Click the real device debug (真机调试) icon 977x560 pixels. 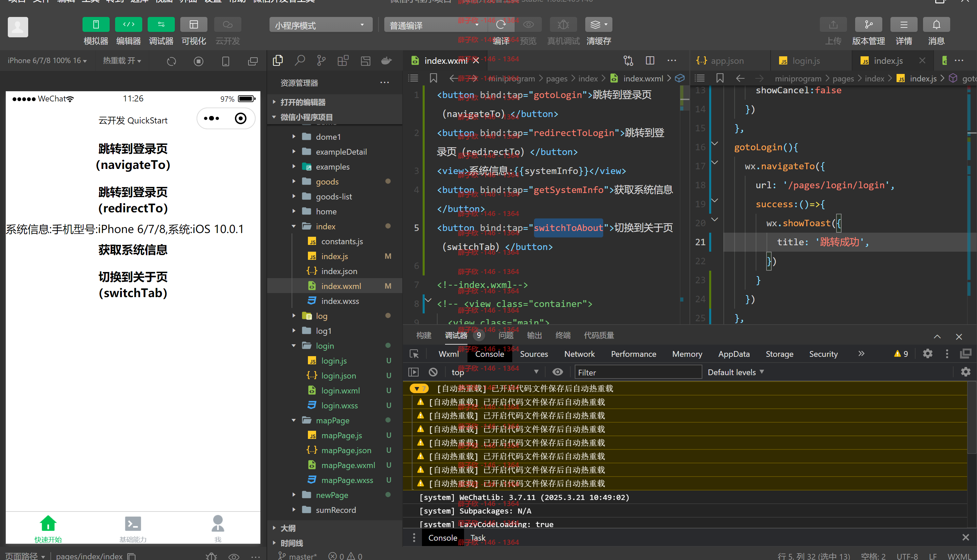563,25
